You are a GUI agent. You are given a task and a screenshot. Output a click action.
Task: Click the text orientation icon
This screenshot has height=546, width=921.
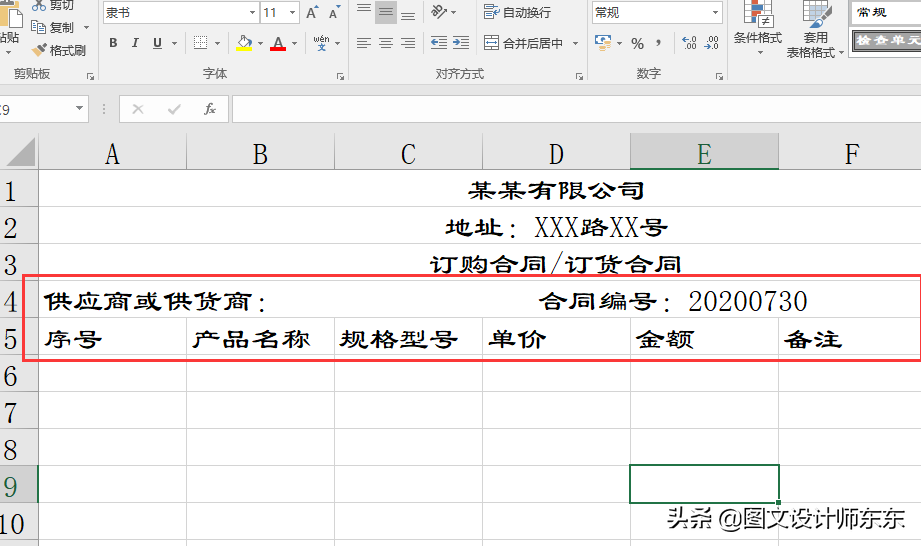(439, 11)
